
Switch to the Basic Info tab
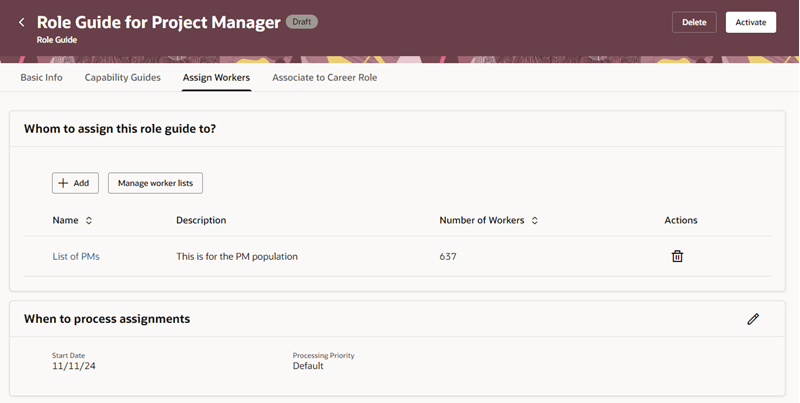41,77
